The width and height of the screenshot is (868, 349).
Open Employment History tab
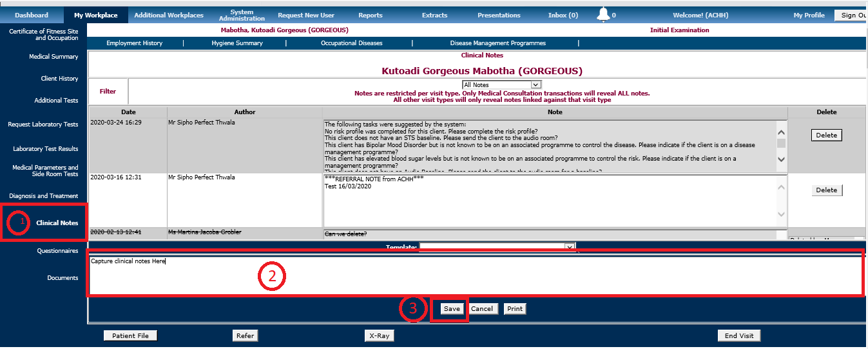tap(135, 43)
